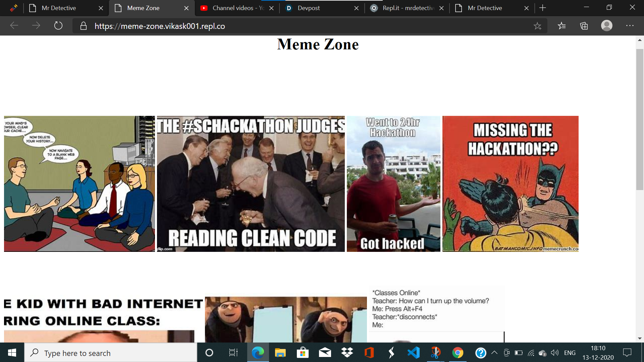The image size is (644, 362).
Task: Click the vertical scrollbar thumb
Action: tap(640, 119)
